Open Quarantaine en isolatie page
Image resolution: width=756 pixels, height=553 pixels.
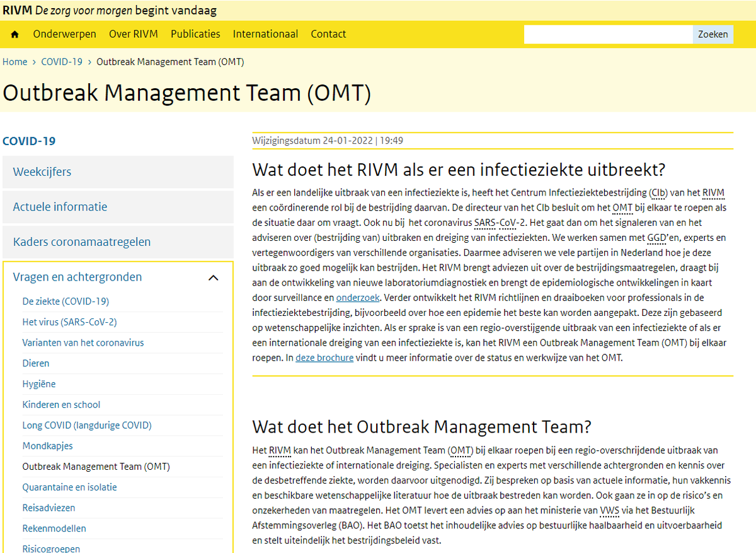69,487
